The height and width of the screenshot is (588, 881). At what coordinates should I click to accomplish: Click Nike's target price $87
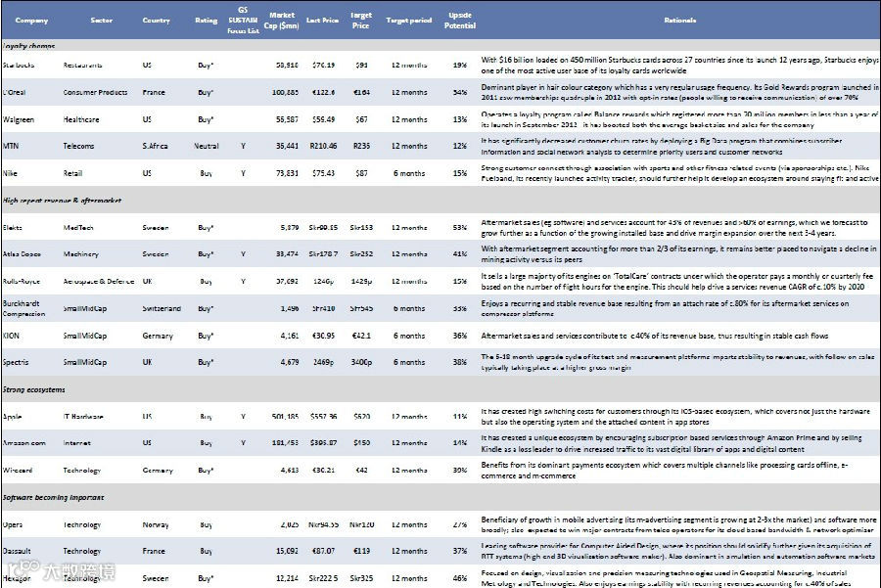(x=361, y=173)
